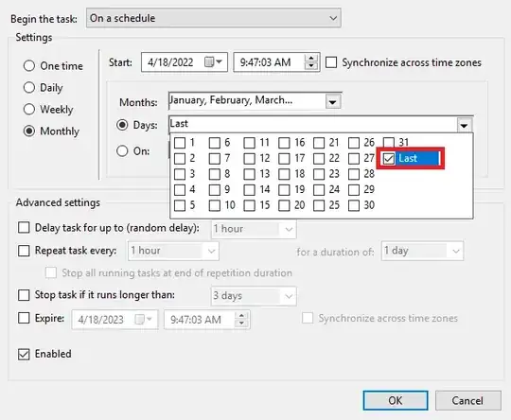Toggle expire Synchronize across time zones checkbox
Image resolution: width=511 pixels, height=420 pixels.
click(308, 318)
